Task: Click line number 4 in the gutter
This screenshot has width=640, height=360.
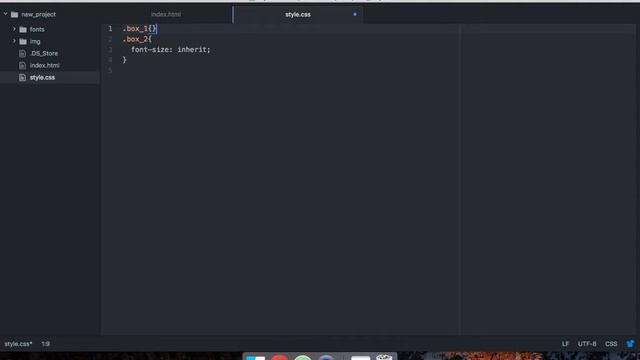Action: [110, 60]
